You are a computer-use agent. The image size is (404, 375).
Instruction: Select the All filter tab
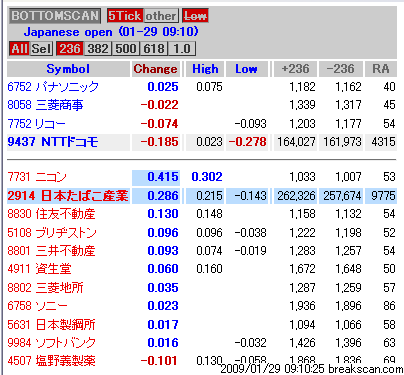19,49
